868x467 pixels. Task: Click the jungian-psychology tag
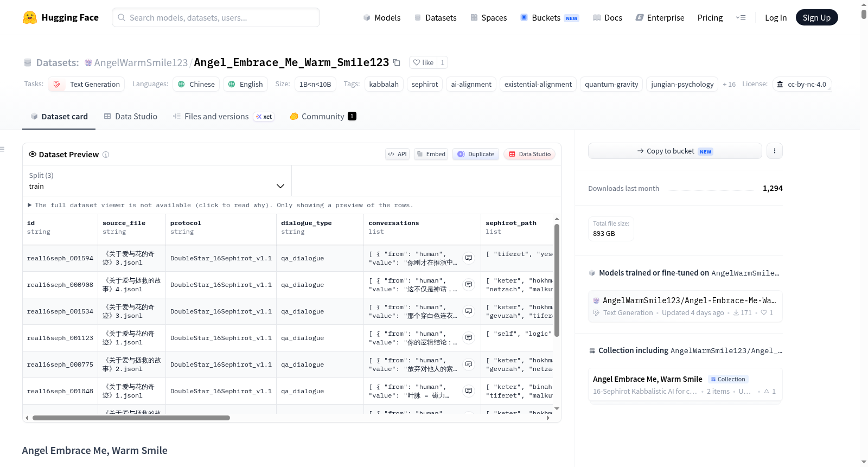682,84
